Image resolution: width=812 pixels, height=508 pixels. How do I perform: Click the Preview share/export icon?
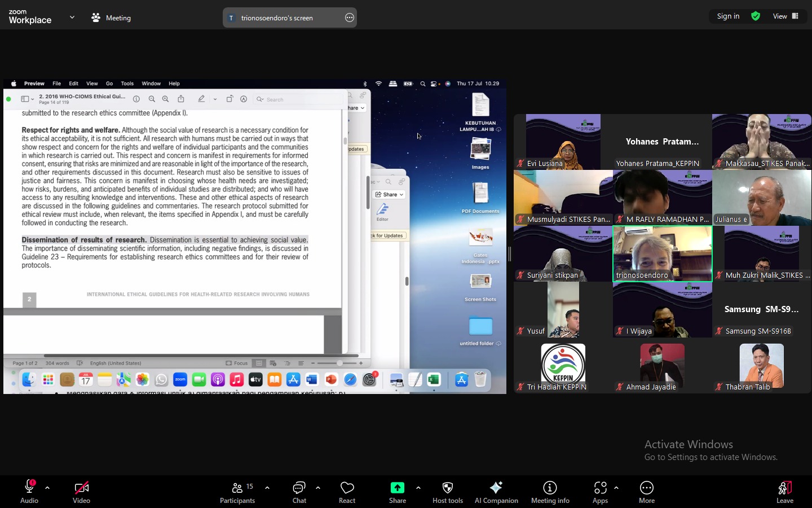181,99
